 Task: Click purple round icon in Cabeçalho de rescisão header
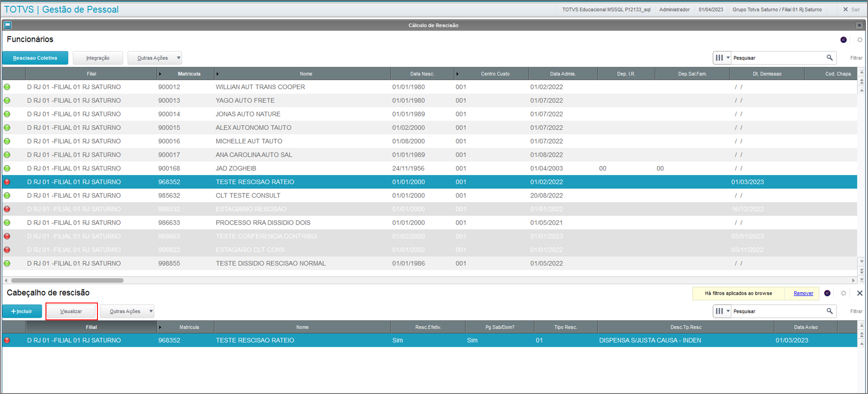tap(827, 293)
